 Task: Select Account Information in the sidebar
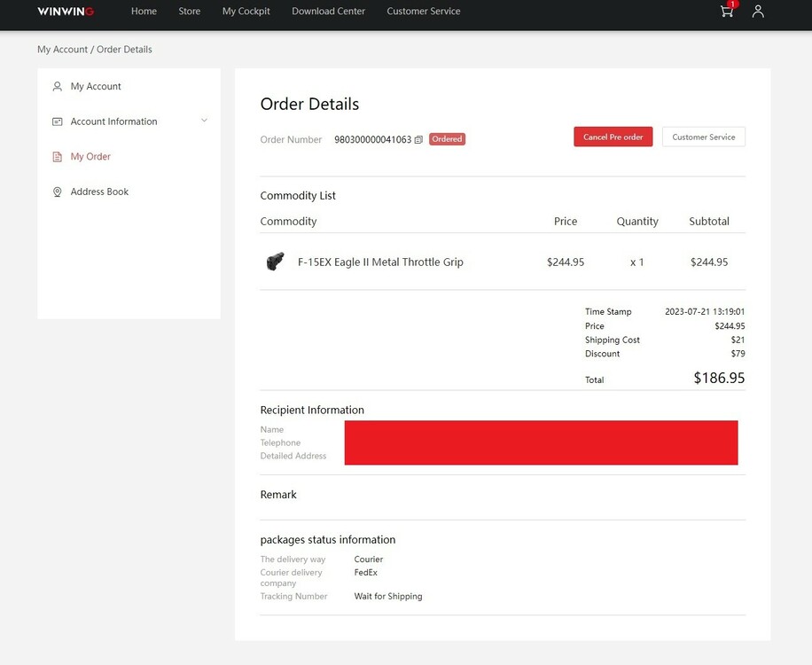click(114, 121)
